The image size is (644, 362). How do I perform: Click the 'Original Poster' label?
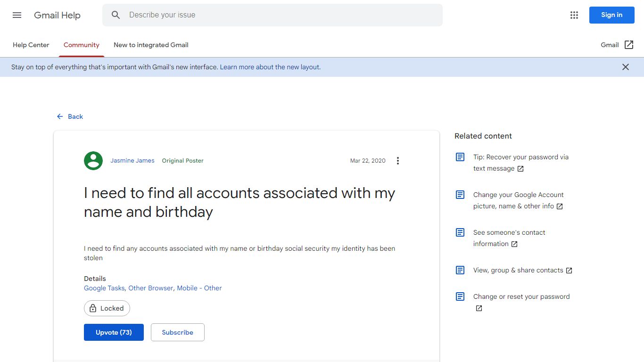click(x=183, y=161)
